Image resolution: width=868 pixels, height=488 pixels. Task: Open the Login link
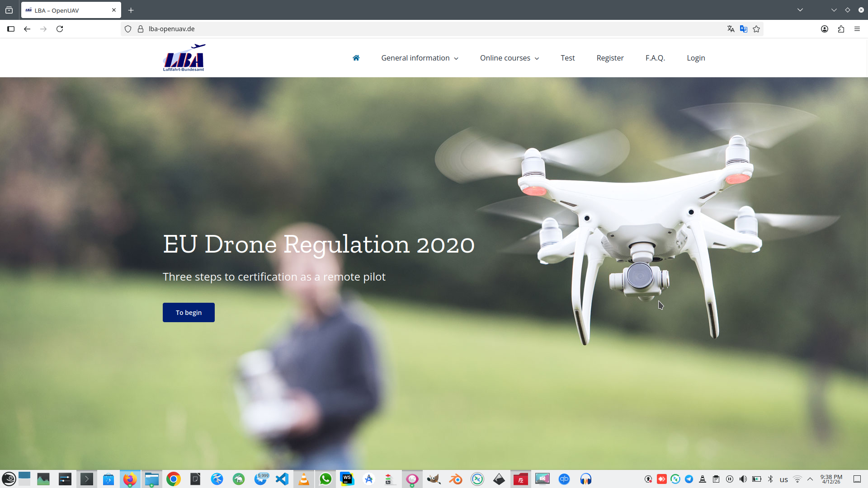tap(696, 58)
